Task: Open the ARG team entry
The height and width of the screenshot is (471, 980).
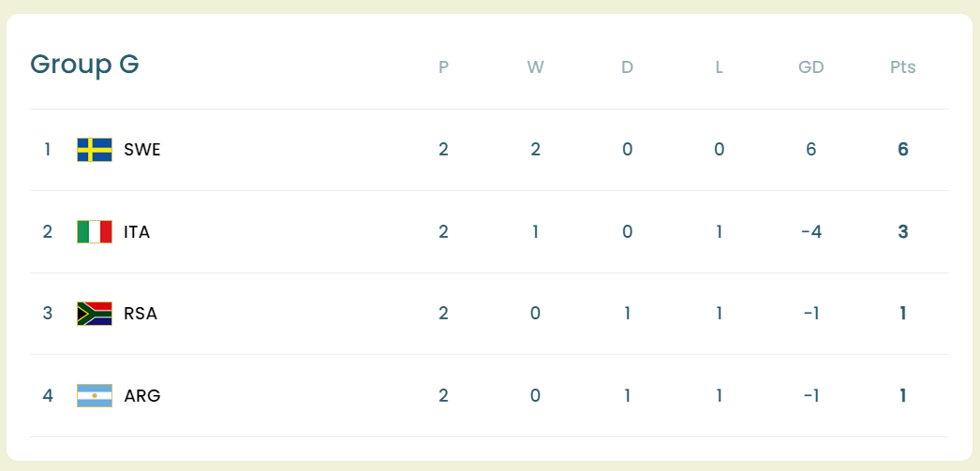Action: (x=142, y=395)
